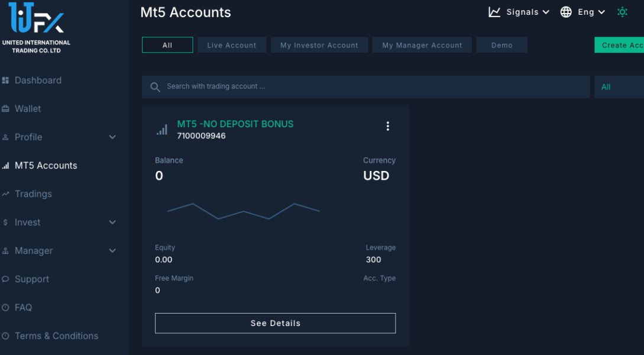Click the FAQ sidebar icon
Screen dimensions: 644x355
[6, 308]
